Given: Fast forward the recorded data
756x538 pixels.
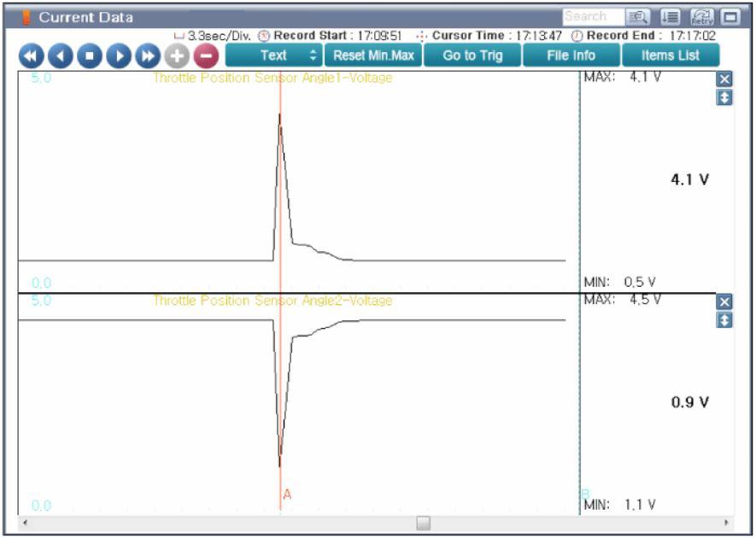Looking at the screenshot, I should (148, 56).
